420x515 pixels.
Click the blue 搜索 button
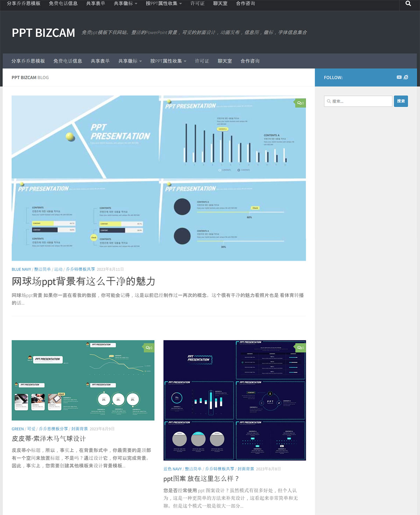(x=401, y=101)
